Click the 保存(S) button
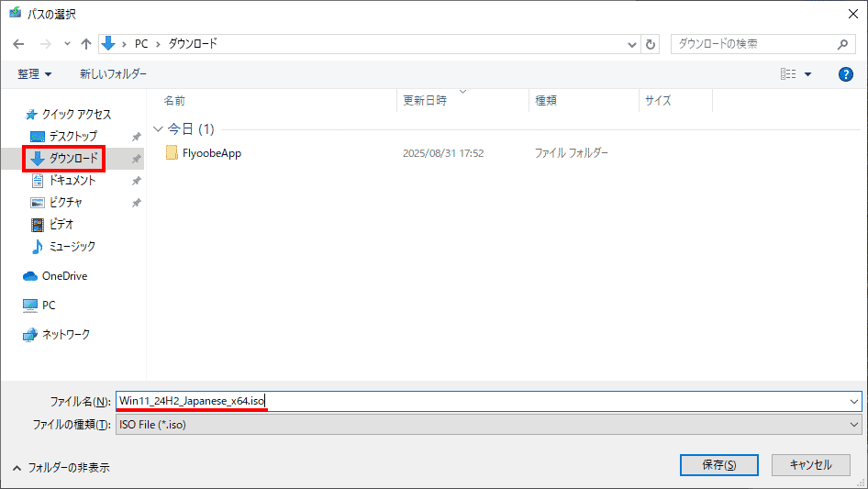Screen dimensions: 868x489 pyautogui.click(x=719, y=465)
